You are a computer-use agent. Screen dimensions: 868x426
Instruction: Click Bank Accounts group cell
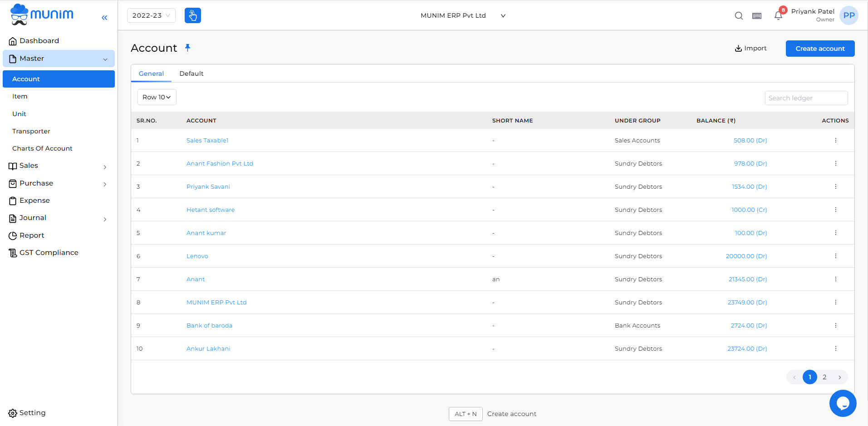[638, 326]
